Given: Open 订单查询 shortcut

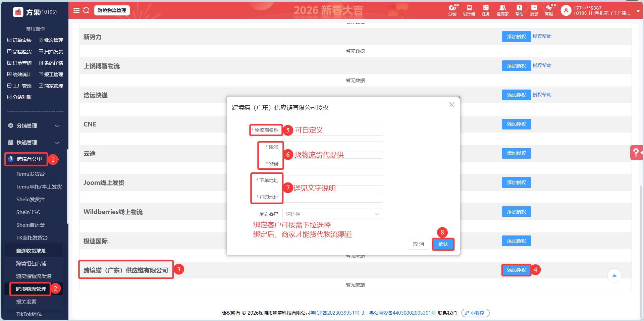Looking at the screenshot, I should [x=19, y=63].
